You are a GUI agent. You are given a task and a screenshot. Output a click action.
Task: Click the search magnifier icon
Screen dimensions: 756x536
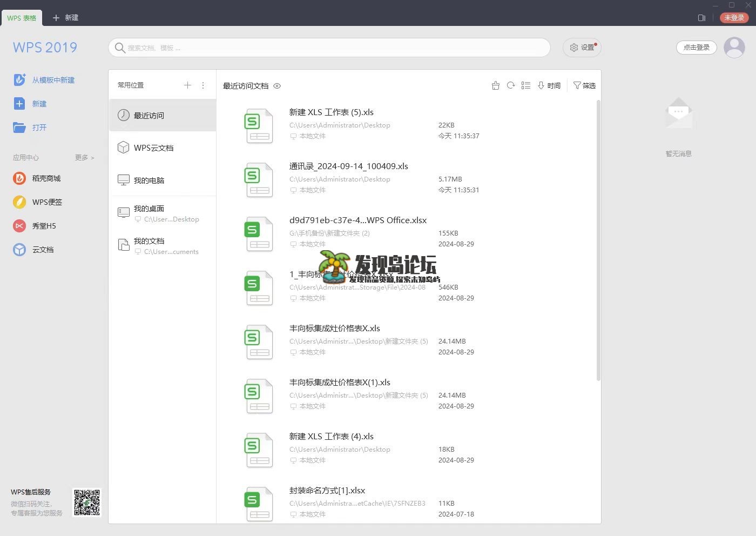120,48
